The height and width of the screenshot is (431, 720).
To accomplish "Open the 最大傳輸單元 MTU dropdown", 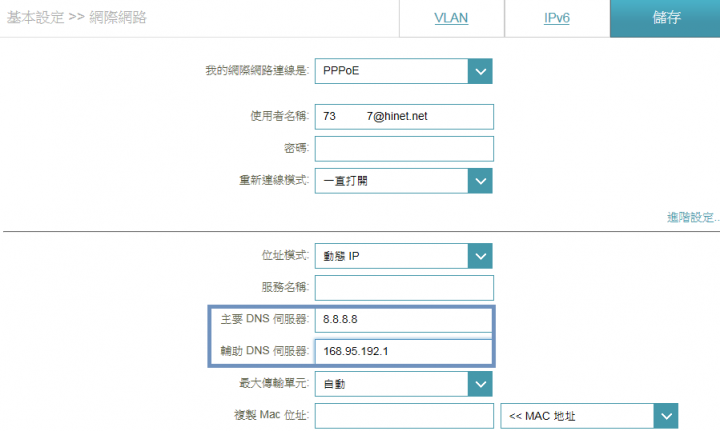I will coord(404,384).
